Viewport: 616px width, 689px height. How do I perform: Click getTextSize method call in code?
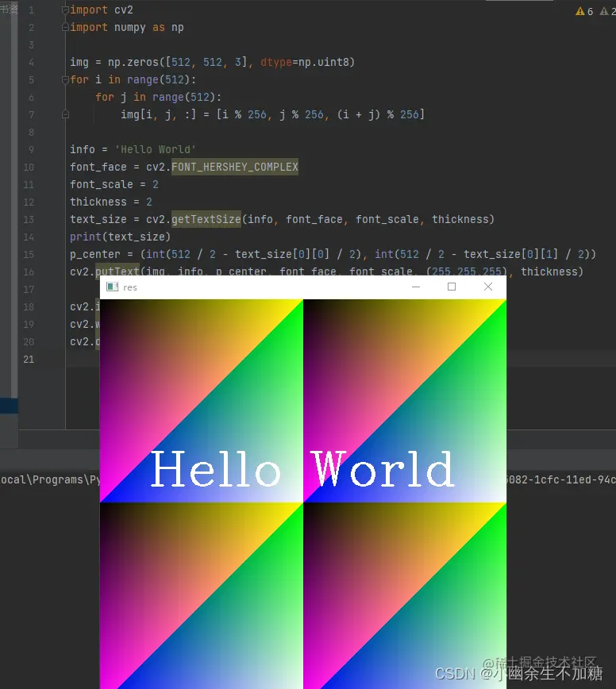click(x=206, y=219)
